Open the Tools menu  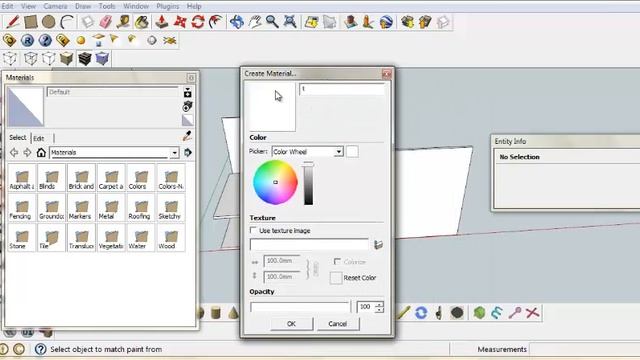107,6
